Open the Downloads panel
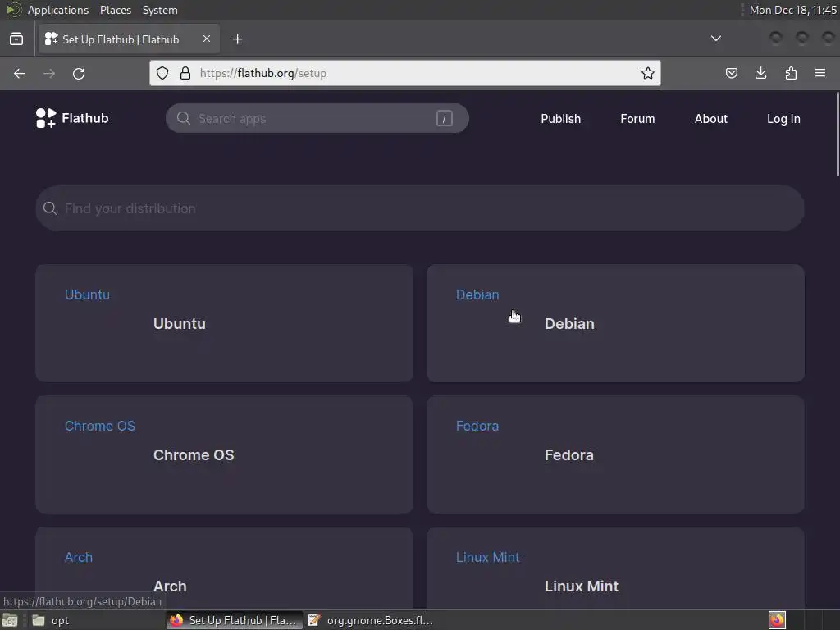 point(760,73)
